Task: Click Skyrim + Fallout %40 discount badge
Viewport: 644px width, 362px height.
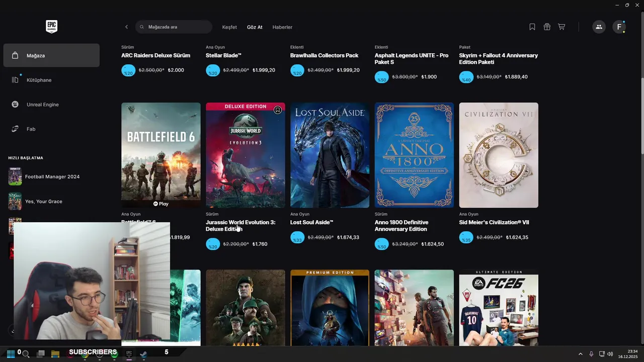Action: click(x=466, y=77)
